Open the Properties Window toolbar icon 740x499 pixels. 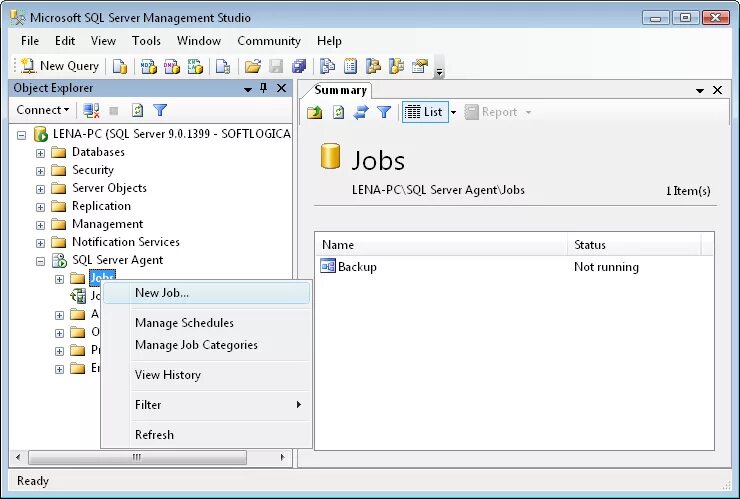tap(420, 66)
